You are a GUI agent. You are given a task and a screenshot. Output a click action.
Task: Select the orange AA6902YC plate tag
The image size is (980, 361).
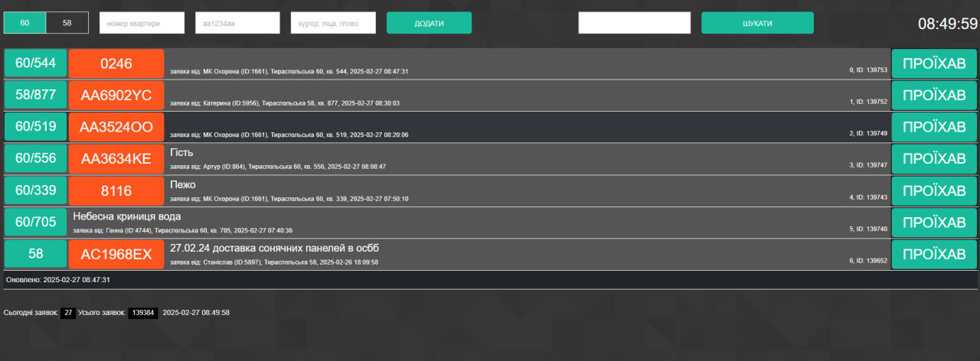[116, 96]
